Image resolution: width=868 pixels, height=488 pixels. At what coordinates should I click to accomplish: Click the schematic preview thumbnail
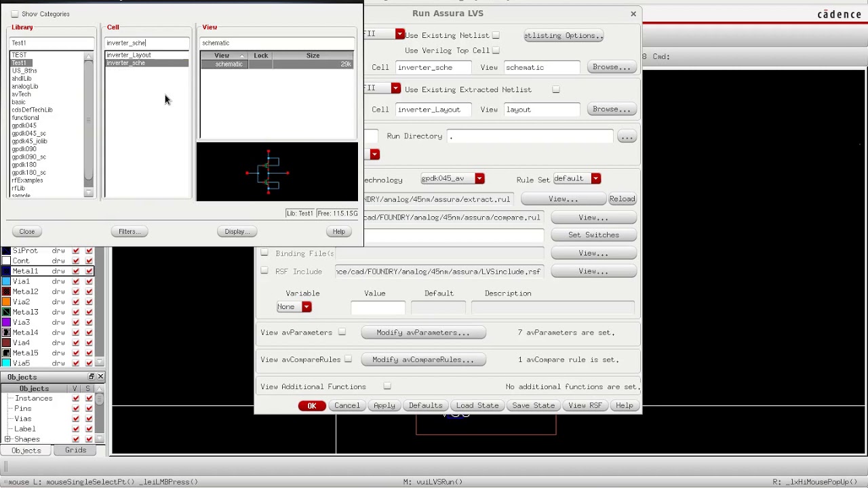click(x=277, y=171)
